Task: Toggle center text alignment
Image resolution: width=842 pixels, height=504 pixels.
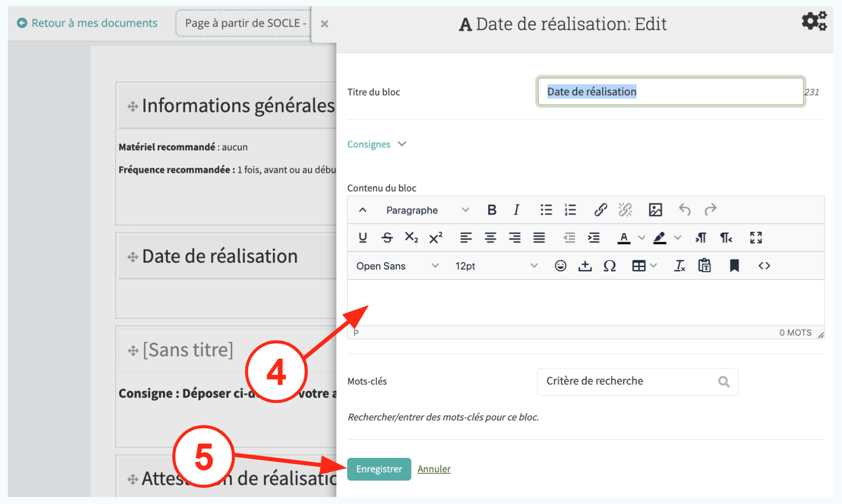Action: pos(490,238)
